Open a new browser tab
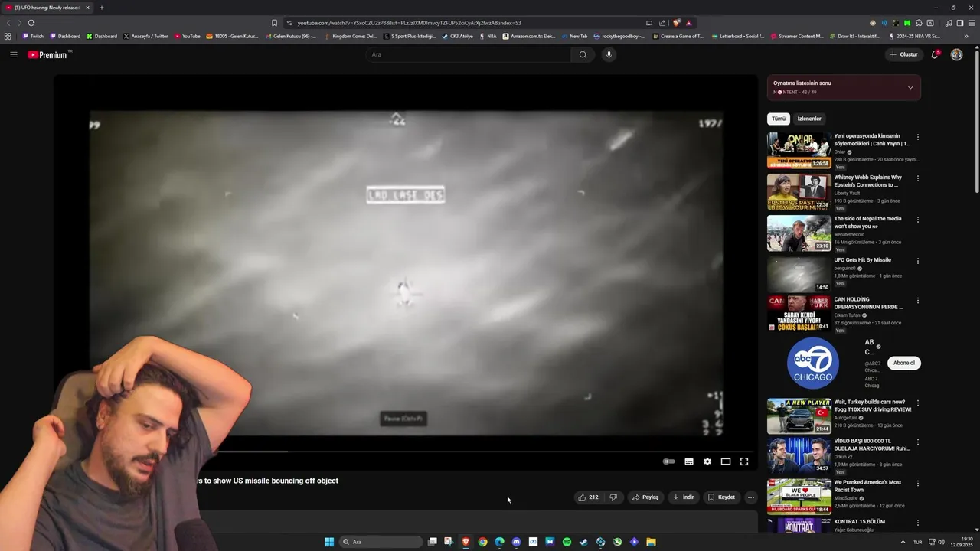This screenshot has height=551, width=980. click(x=101, y=8)
